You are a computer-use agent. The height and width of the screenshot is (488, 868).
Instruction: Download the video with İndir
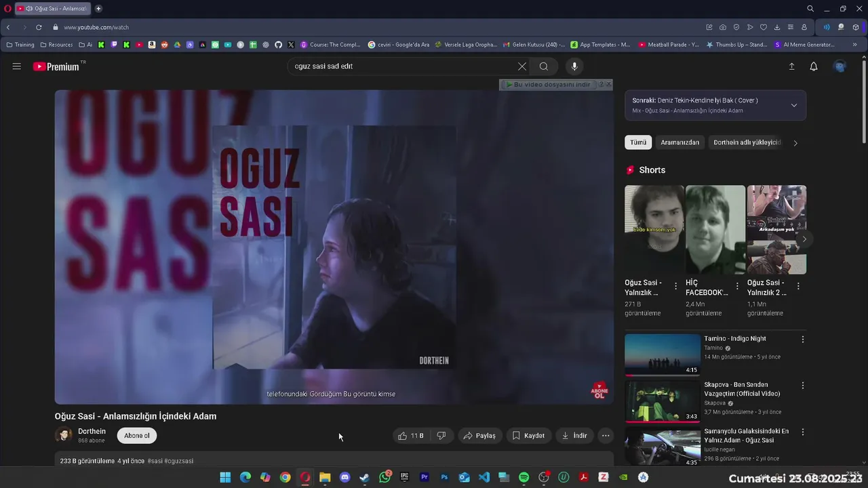pos(574,436)
